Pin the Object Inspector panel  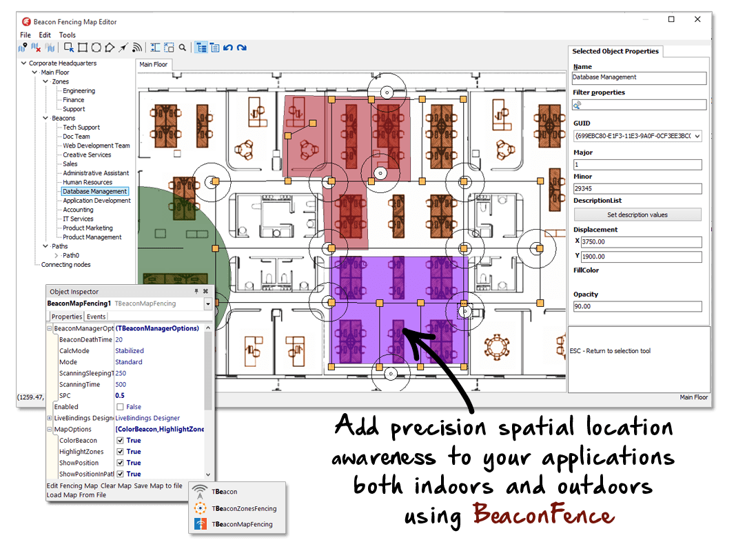196,291
